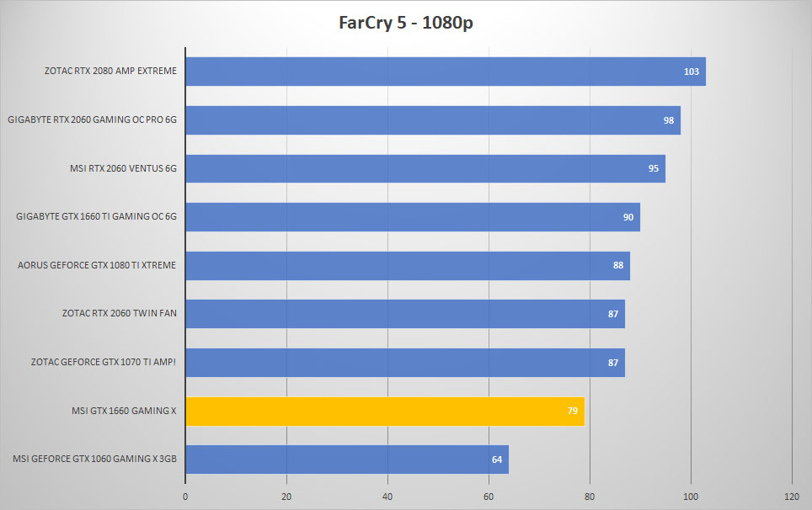Select the MSI GEFORCE GTX 1060 GAMING X 3GB label
The width and height of the screenshot is (812, 510).
(95, 459)
